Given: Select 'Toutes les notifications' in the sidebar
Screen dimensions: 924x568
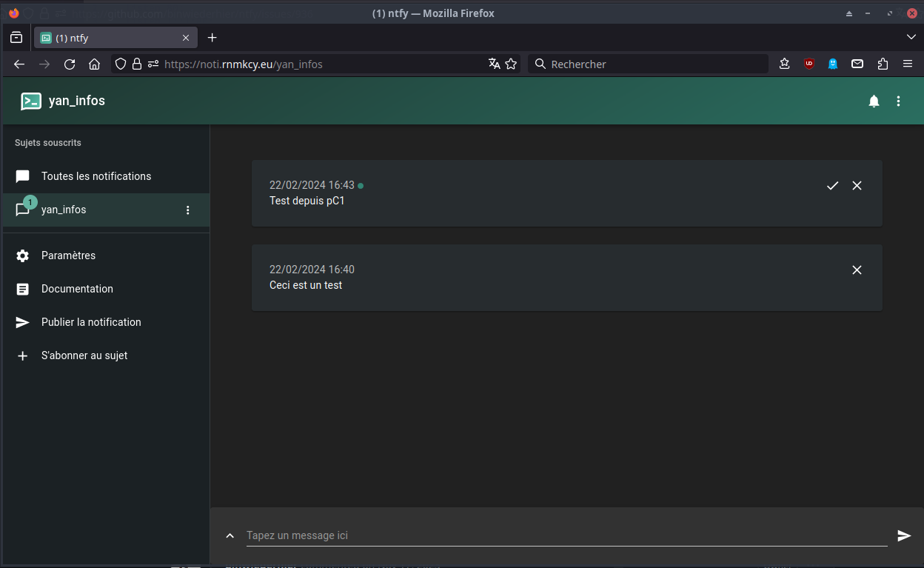Looking at the screenshot, I should click(96, 176).
